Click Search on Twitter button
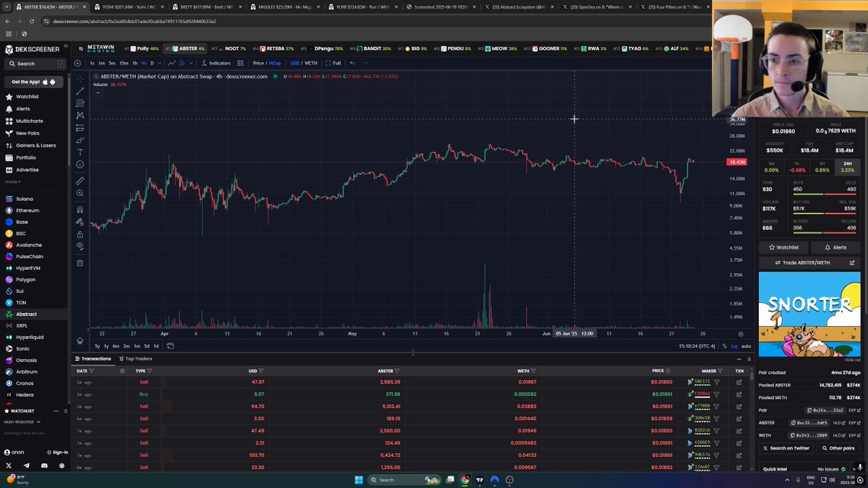The height and width of the screenshot is (488, 868). 785,448
